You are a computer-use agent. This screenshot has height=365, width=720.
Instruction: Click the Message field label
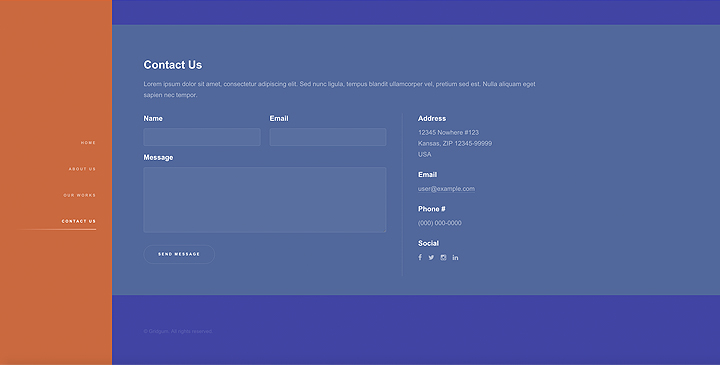(158, 157)
